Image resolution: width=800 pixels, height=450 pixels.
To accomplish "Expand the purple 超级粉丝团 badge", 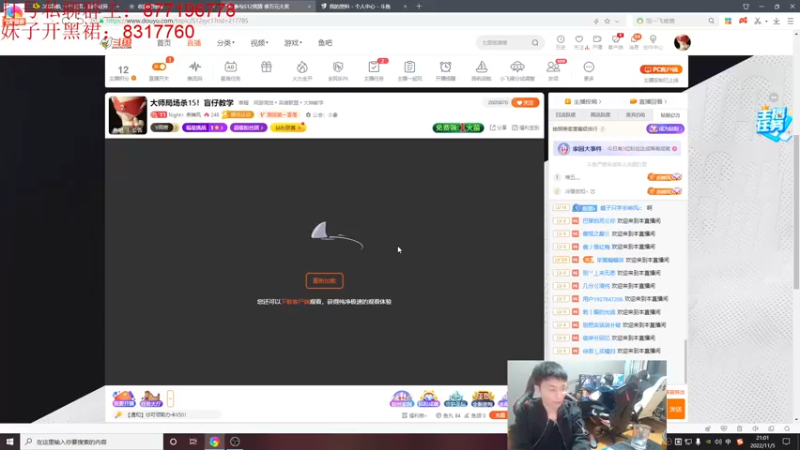I will tap(248, 128).
